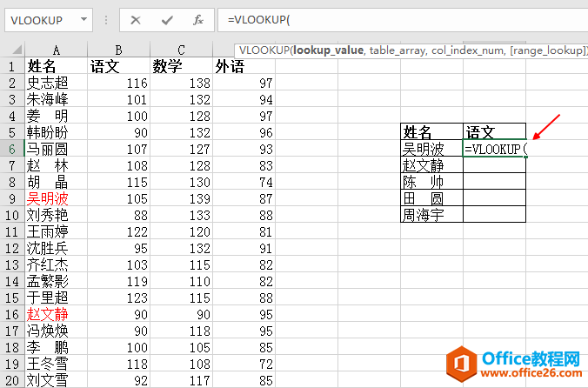The height and width of the screenshot is (388, 588).
Task: Open the Name Box dropdown arrow
Action: (84, 19)
